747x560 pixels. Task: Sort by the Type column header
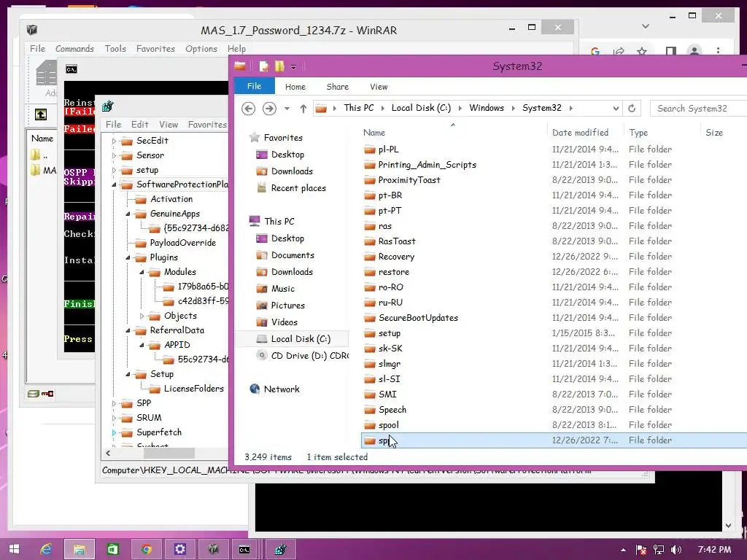point(638,133)
